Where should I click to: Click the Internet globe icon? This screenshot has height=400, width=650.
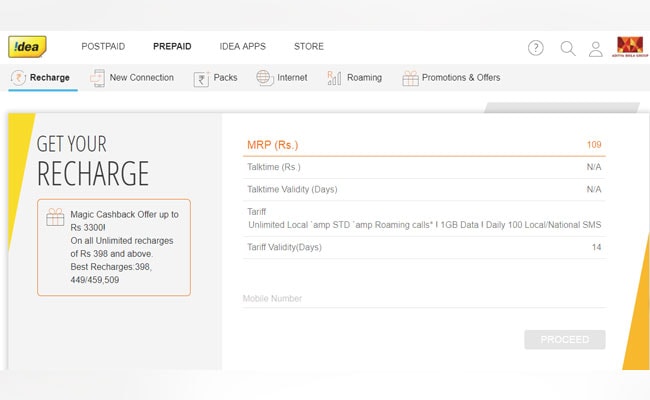[264, 78]
